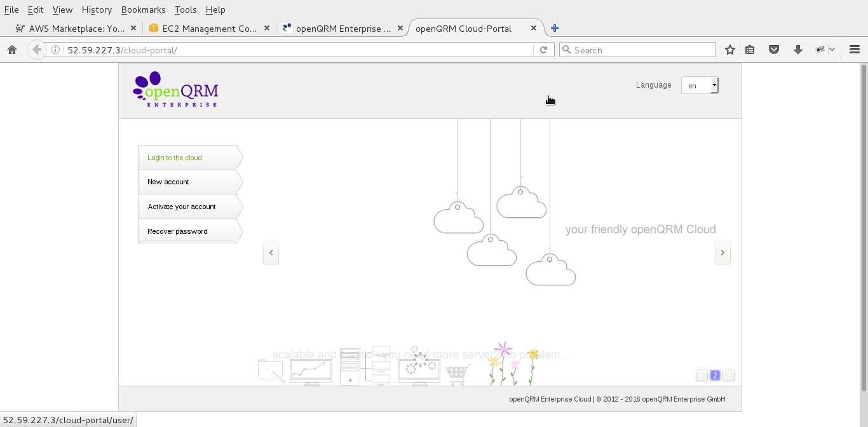Click the openQRM Enterprise logo
The height and width of the screenshot is (427, 868).
175,90
